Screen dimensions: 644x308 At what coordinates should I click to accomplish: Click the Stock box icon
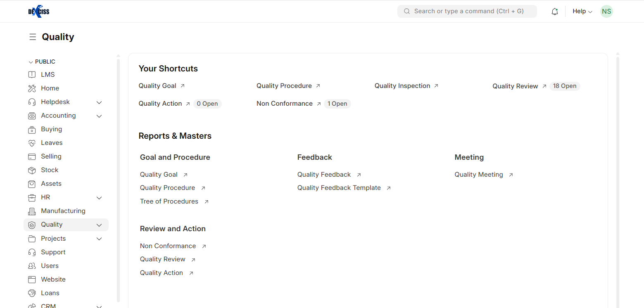pos(32,171)
